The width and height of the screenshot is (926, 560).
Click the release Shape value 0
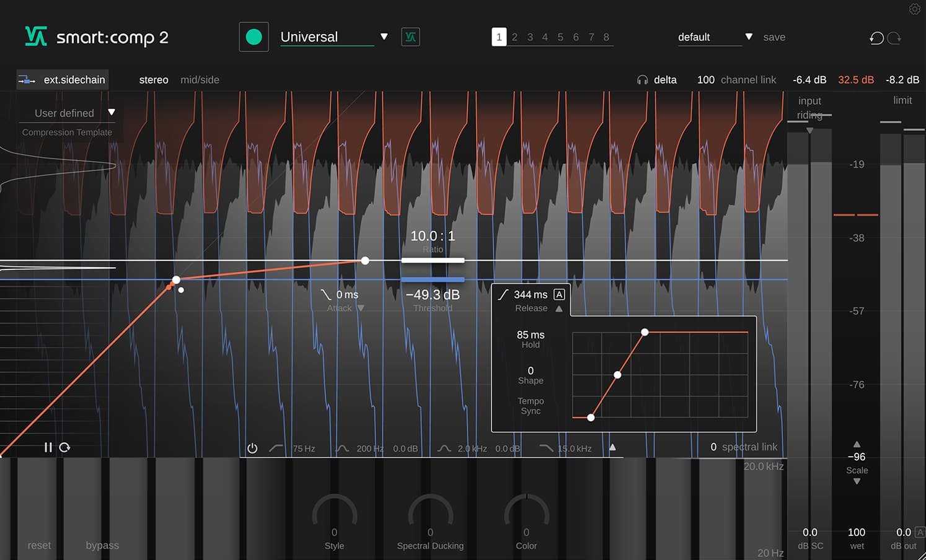click(531, 370)
